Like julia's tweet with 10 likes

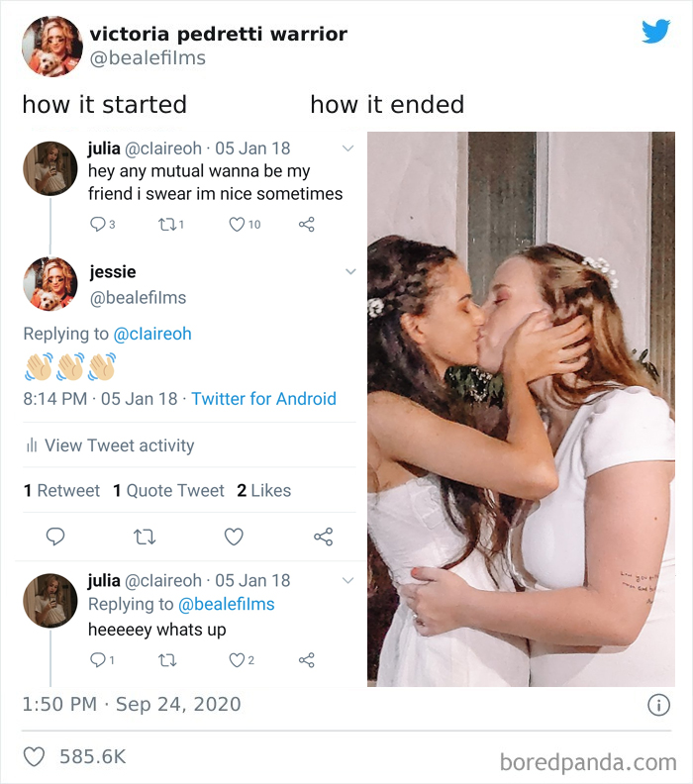pyautogui.click(x=237, y=225)
